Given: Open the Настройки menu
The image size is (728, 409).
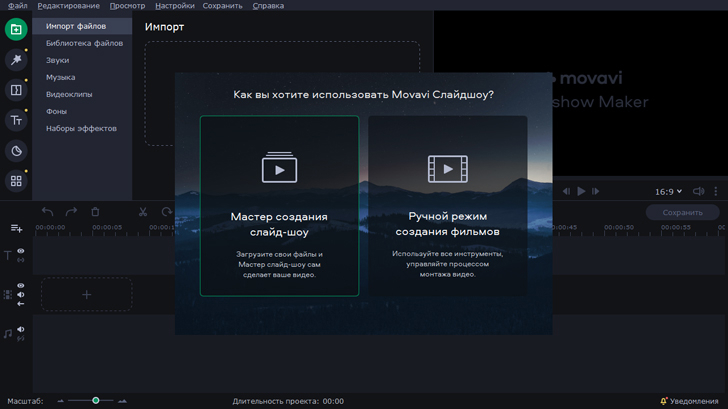Looking at the screenshot, I should pos(174,6).
